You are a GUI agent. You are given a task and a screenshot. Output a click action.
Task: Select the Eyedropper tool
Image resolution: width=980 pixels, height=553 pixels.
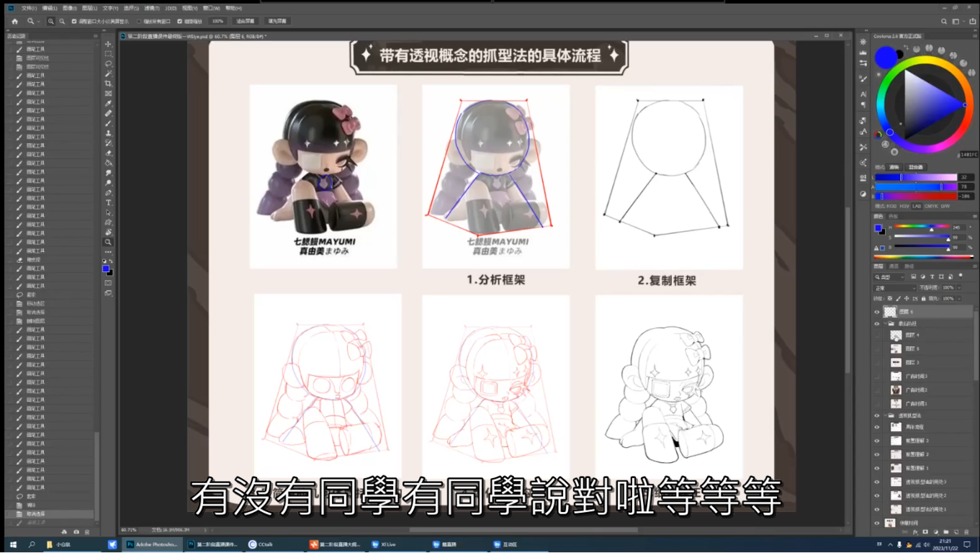tap(109, 104)
